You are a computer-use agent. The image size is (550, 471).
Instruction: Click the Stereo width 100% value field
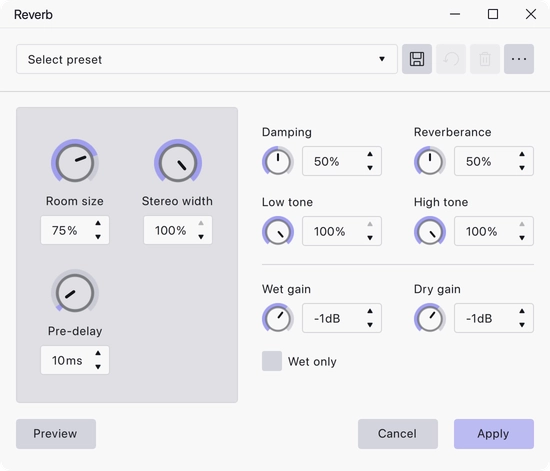point(178,230)
